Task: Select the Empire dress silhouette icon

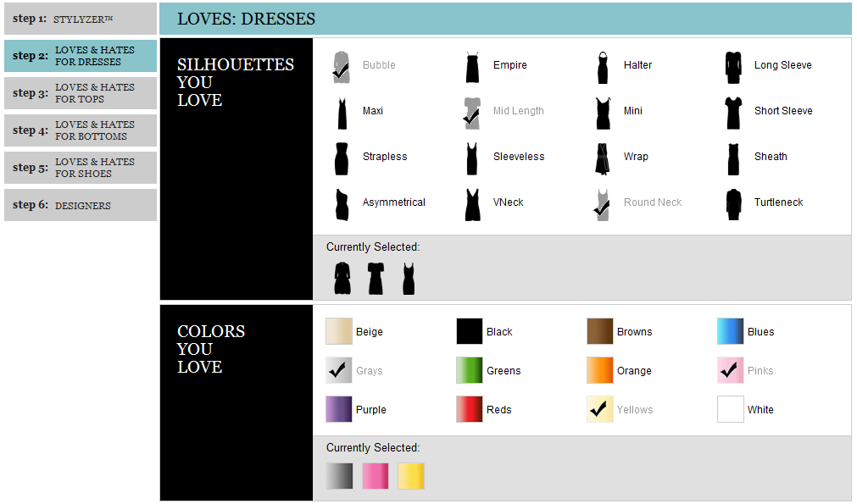Action: [472, 67]
